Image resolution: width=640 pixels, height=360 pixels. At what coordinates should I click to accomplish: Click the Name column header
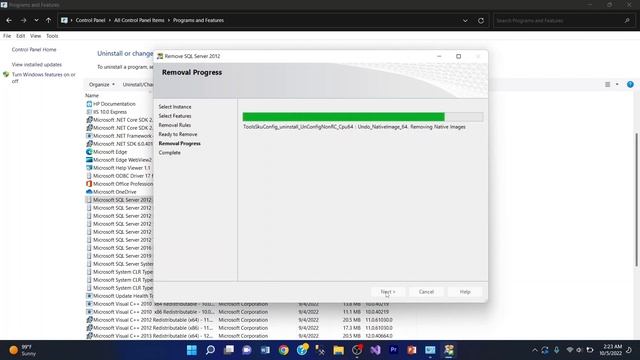coord(92,95)
